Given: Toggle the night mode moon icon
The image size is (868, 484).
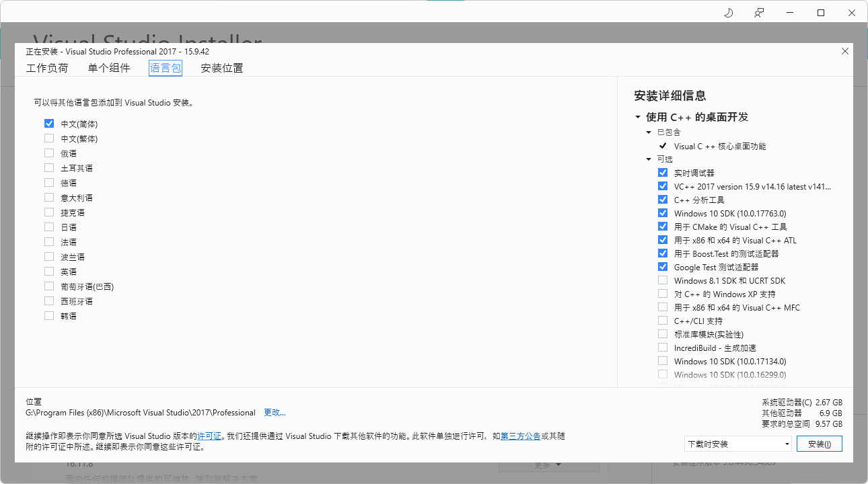Looking at the screenshot, I should (728, 13).
